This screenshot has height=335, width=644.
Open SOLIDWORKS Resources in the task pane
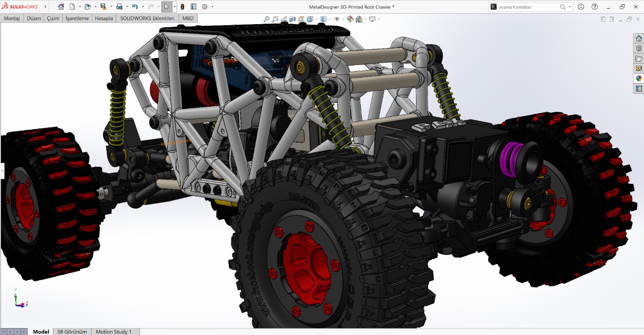638,38
